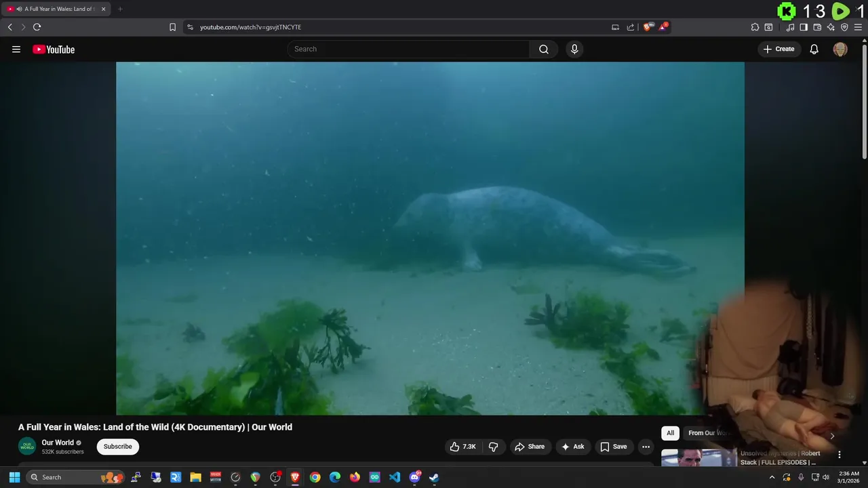The image size is (868, 488).
Task: Open a new browser tab
Action: point(120,9)
